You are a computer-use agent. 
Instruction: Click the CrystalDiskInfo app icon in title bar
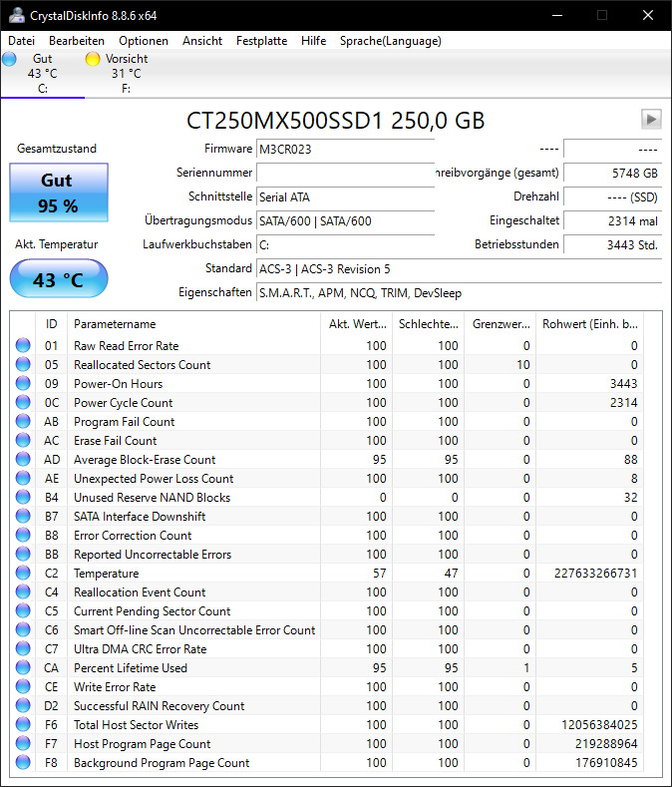click(17, 15)
